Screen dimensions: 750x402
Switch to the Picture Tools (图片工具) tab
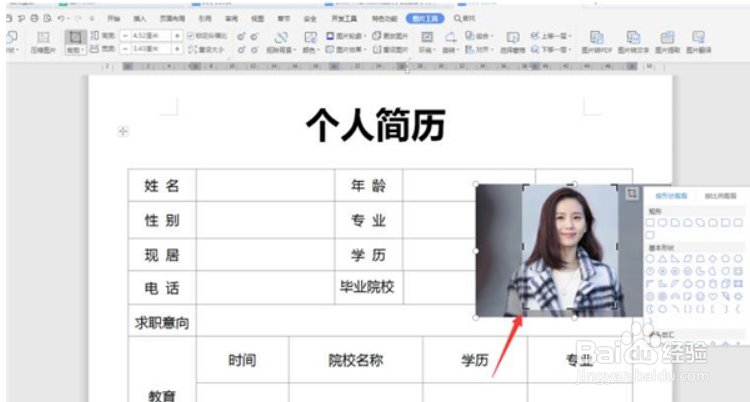(x=425, y=19)
